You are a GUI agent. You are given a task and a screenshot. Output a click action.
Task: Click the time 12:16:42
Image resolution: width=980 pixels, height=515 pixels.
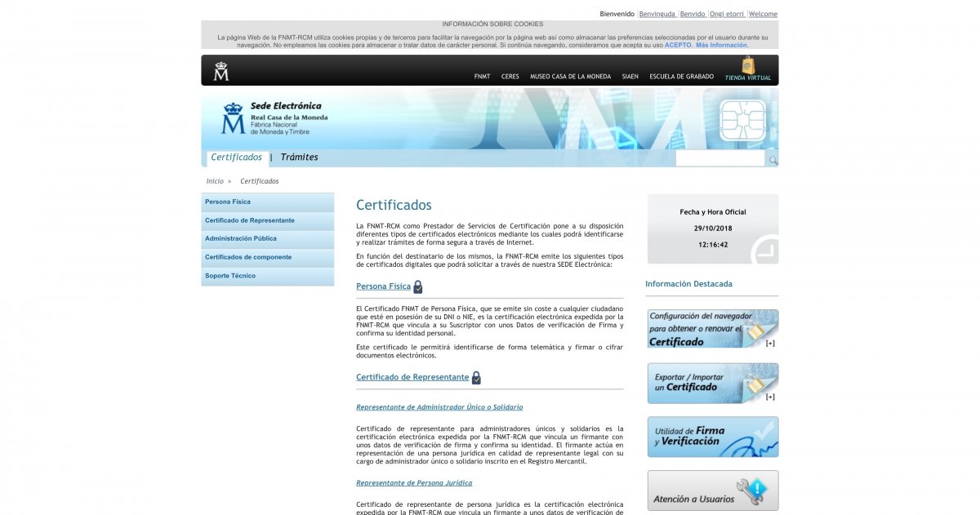coord(713,244)
